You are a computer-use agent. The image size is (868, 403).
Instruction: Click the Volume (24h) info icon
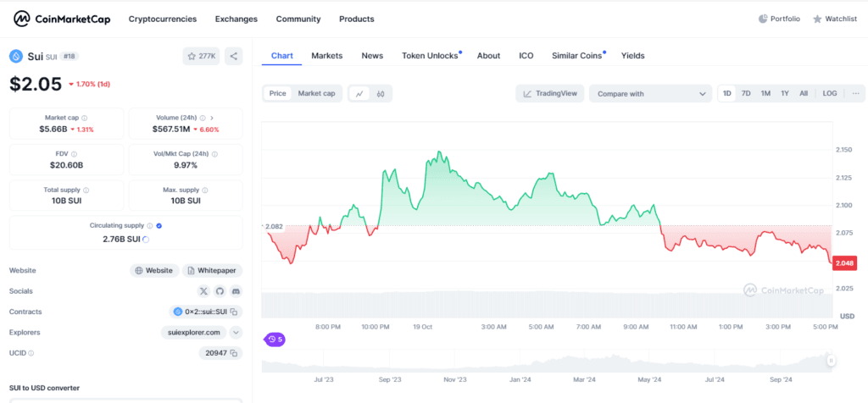point(203,118)
